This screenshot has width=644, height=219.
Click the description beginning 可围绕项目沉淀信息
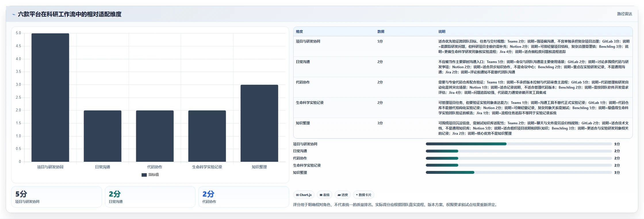pos(534,128)
